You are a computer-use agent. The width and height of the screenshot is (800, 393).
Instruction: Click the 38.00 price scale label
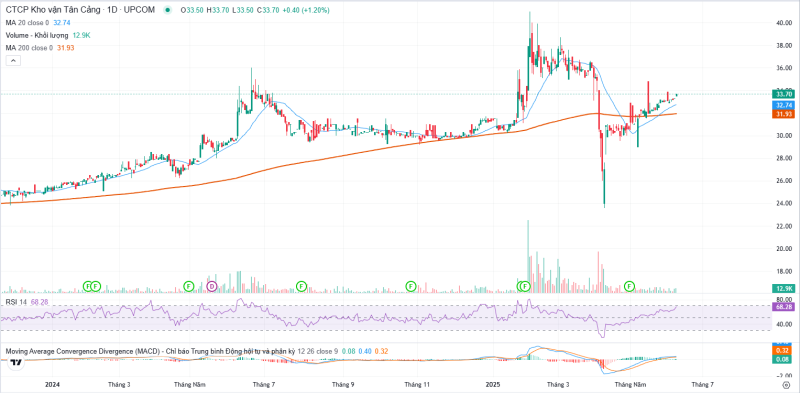pos(783,45)
